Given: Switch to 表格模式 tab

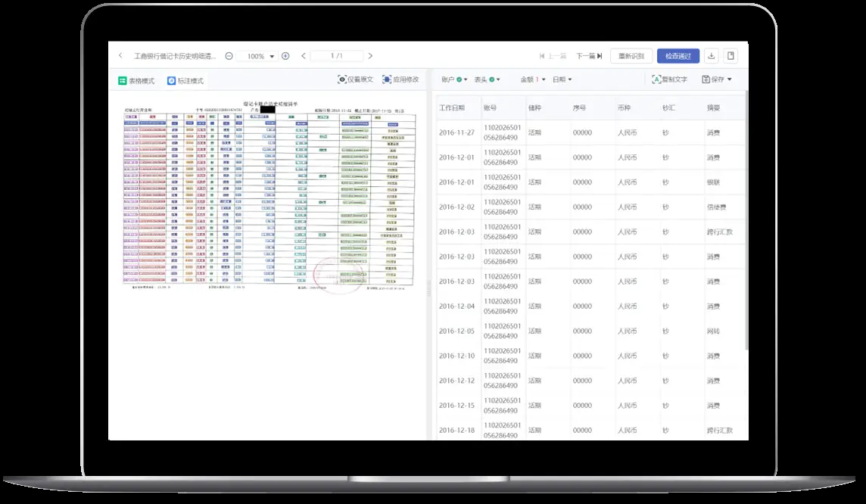Looking at the screenshot, I should [x=136, y=81].
